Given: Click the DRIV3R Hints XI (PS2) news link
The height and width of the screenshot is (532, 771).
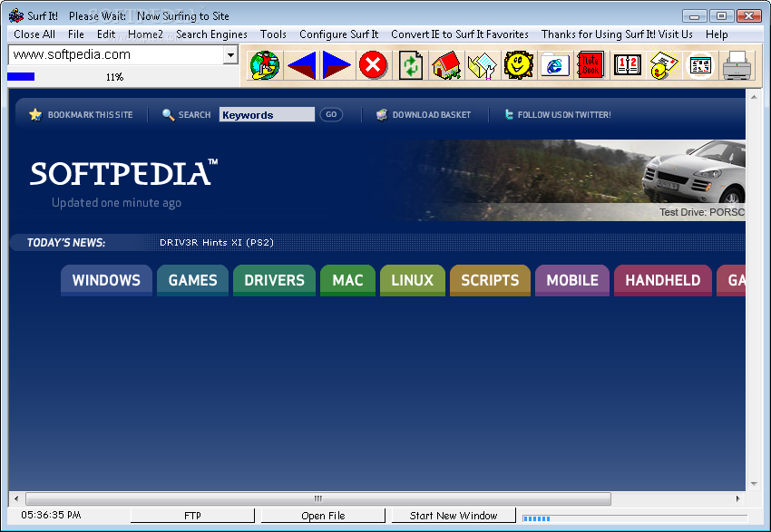Looking at the screenshot, I should [x=217, y=243].
